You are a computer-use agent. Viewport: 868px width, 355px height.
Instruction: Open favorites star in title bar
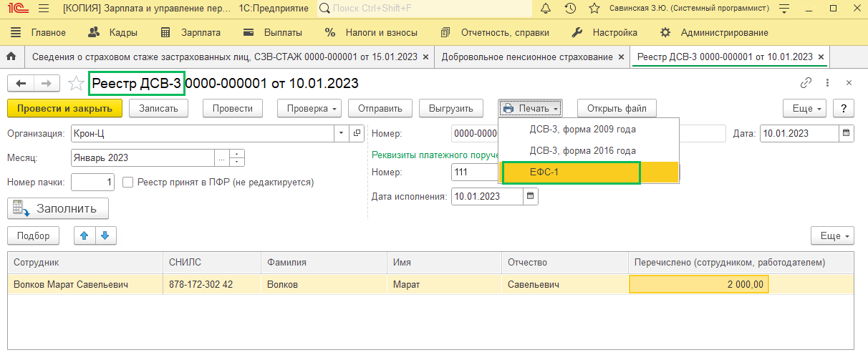coord(594,9)
